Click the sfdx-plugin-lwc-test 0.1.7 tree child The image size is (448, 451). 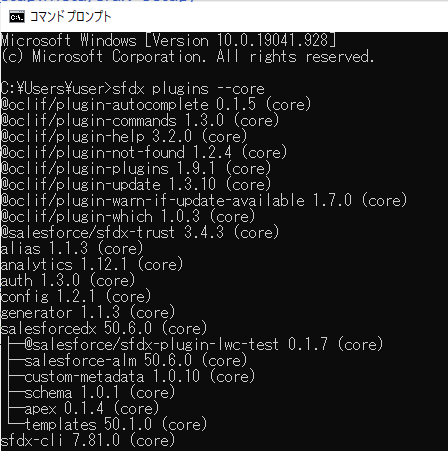click(204, 345)
